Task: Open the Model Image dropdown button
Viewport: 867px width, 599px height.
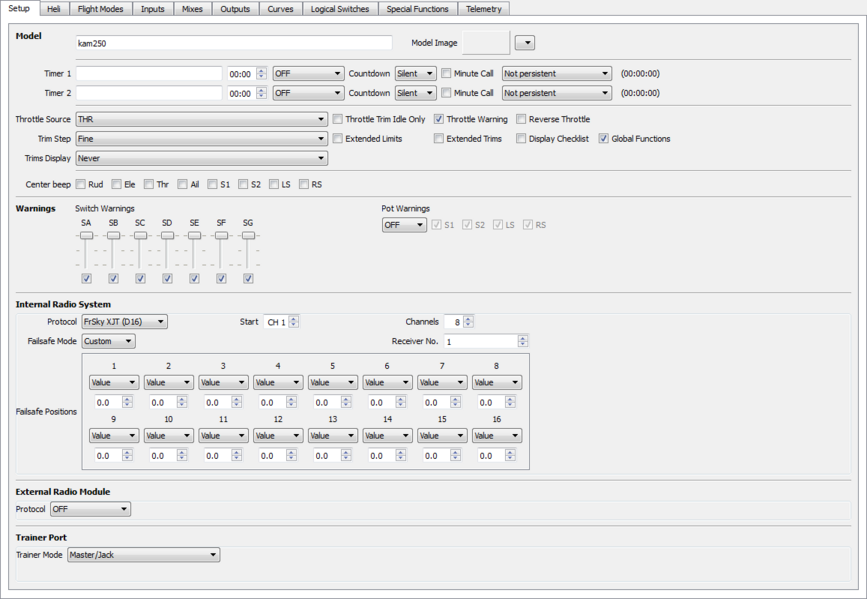Action: pos(524,43)
